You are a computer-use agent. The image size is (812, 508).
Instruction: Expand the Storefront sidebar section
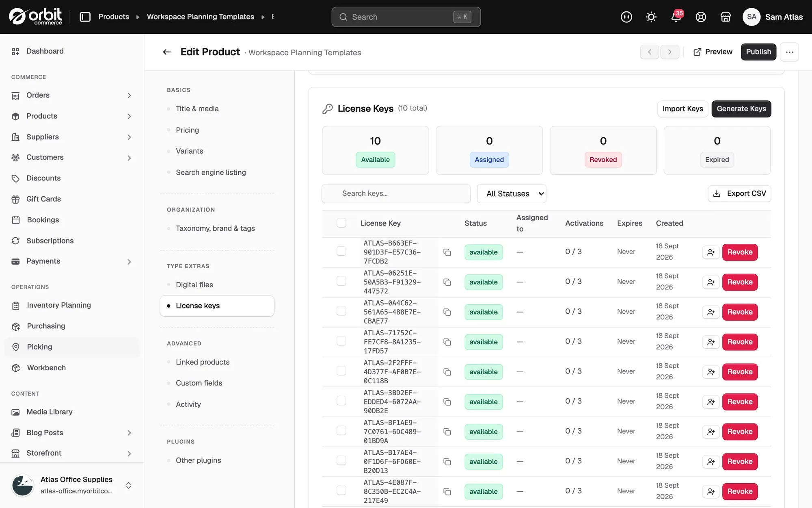[129, 454]
